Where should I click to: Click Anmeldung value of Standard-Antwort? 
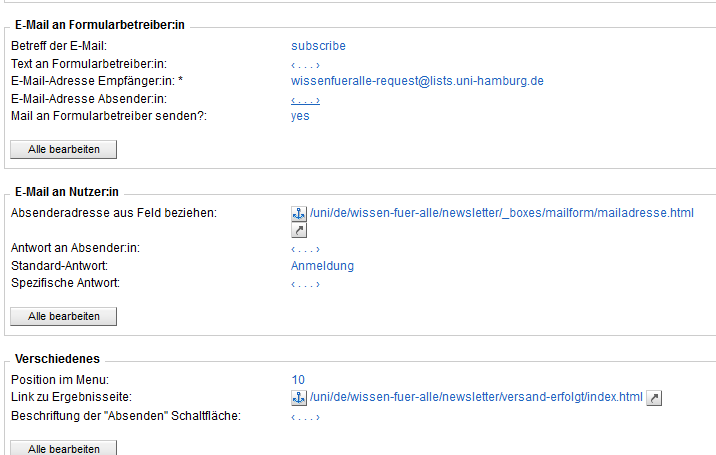tap(322, 266)
